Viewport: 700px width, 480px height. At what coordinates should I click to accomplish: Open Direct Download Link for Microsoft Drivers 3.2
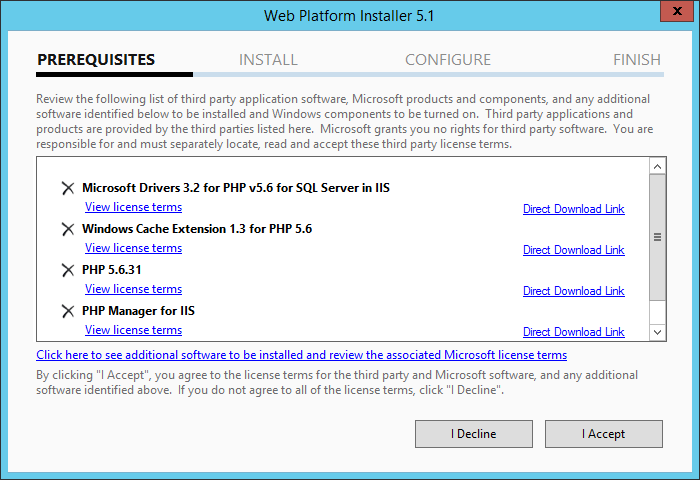573,209
